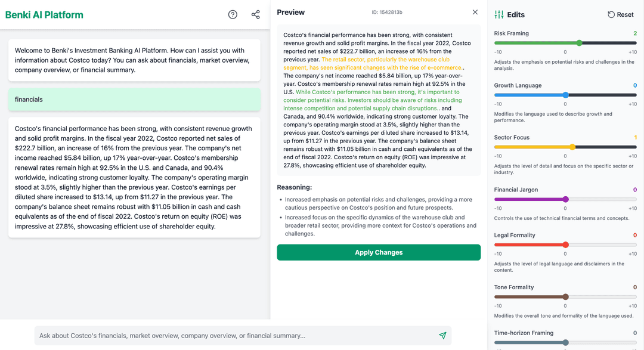Open the help question mark icon
Image resolution: width=644 pixels, height=350 pixels.
tap(233, 14)
